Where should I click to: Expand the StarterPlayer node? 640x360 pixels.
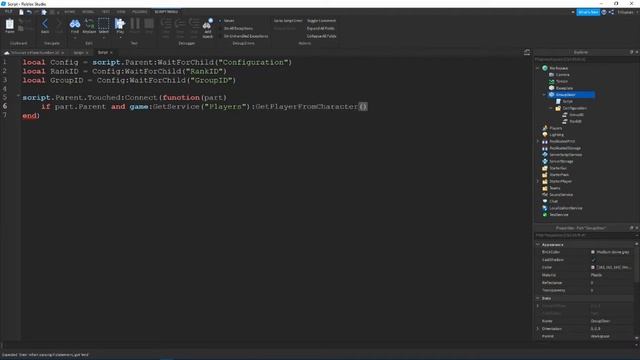[538, 181]
